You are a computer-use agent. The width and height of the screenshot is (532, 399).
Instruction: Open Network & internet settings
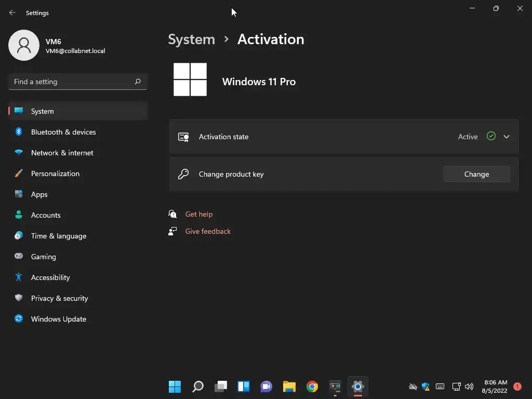(78, 153)
